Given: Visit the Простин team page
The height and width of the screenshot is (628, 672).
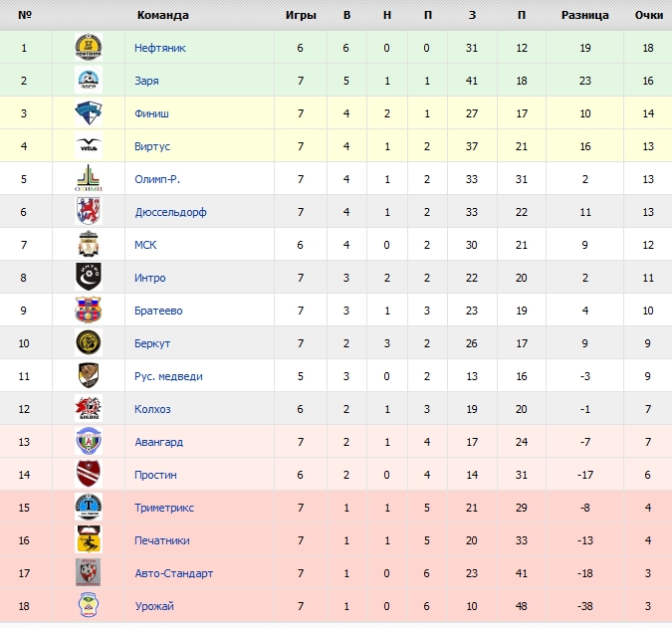Looking at the screenshot, I should [x=155, y=475].
